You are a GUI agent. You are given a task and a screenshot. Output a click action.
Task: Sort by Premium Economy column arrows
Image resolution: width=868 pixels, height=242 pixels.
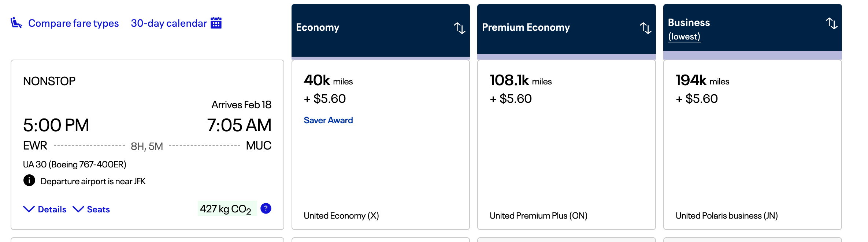click(645, 28)
